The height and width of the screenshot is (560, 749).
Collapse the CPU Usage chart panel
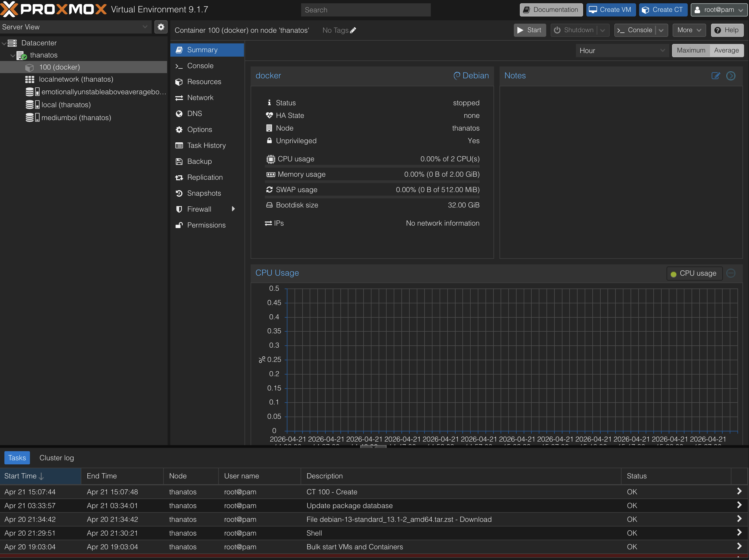point(731,273)
